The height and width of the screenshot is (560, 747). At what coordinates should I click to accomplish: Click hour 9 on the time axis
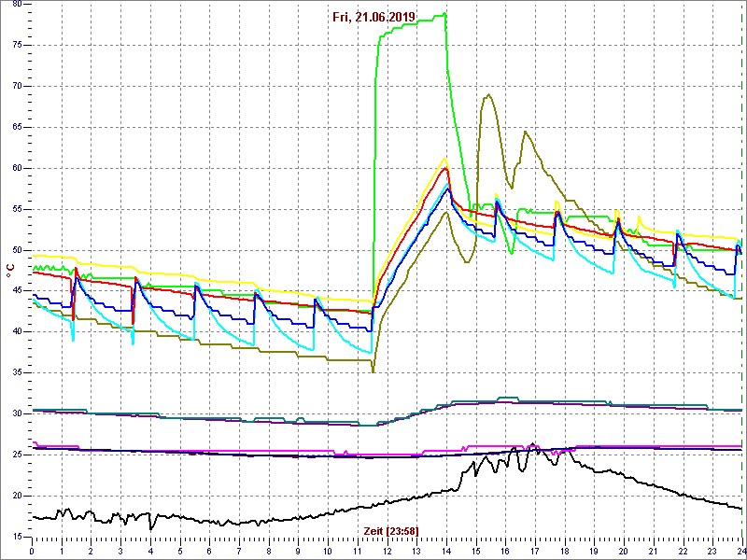(298, 550)
